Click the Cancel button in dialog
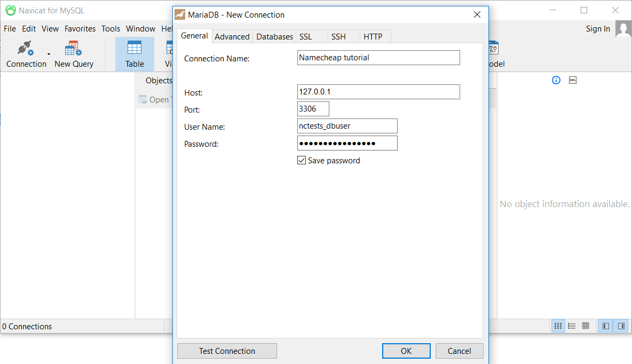Viewport: 632px width, 364px height. tap(459, 351)
